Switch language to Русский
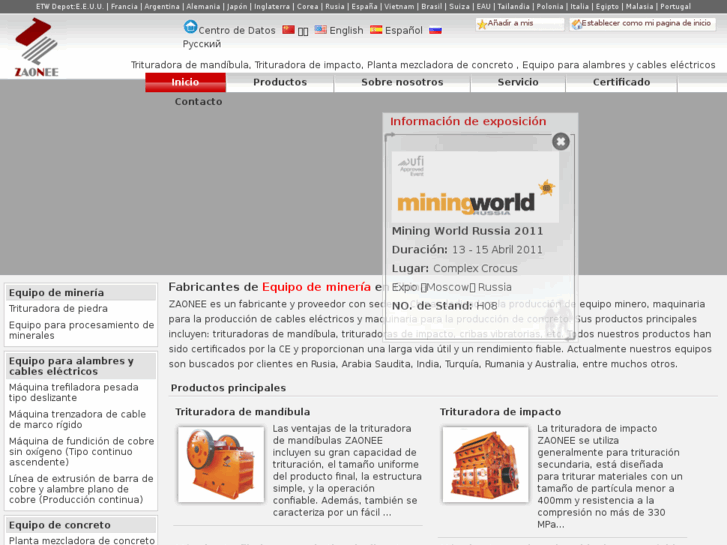The height and width of the screenshot is (545, 727). coord(202,44)
